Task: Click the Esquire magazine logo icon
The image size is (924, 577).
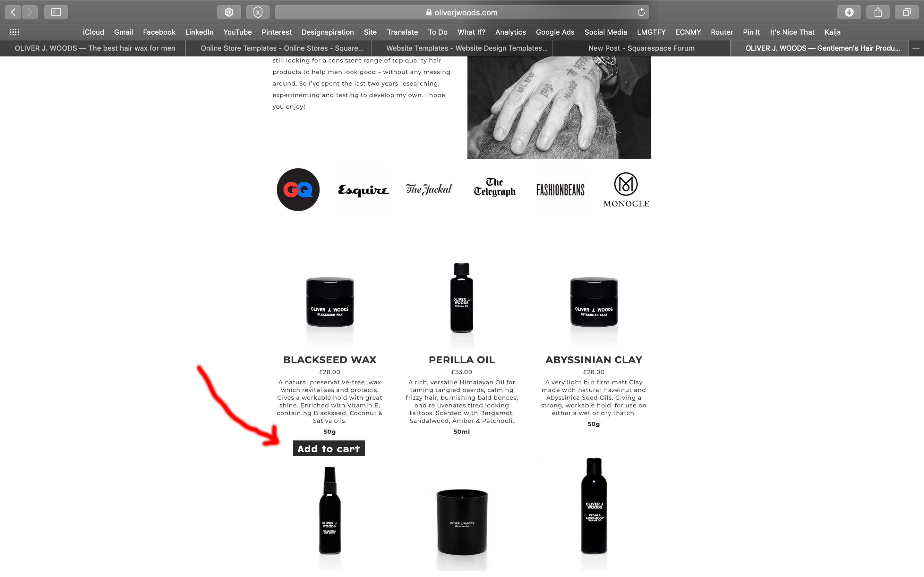Action: click(x=364, y=189)
